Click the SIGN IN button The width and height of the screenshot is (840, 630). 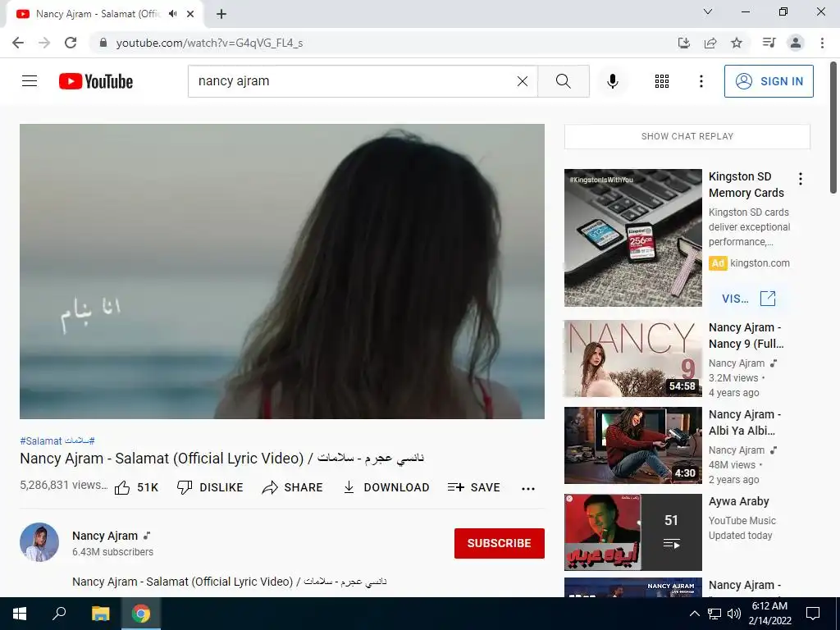(769, 81)
